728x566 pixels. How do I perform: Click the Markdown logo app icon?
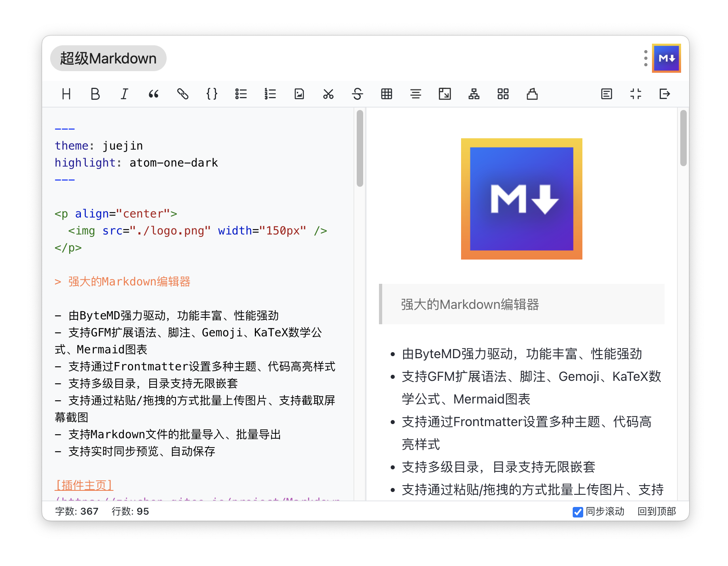pyautogui.click(x=667, y=58)
